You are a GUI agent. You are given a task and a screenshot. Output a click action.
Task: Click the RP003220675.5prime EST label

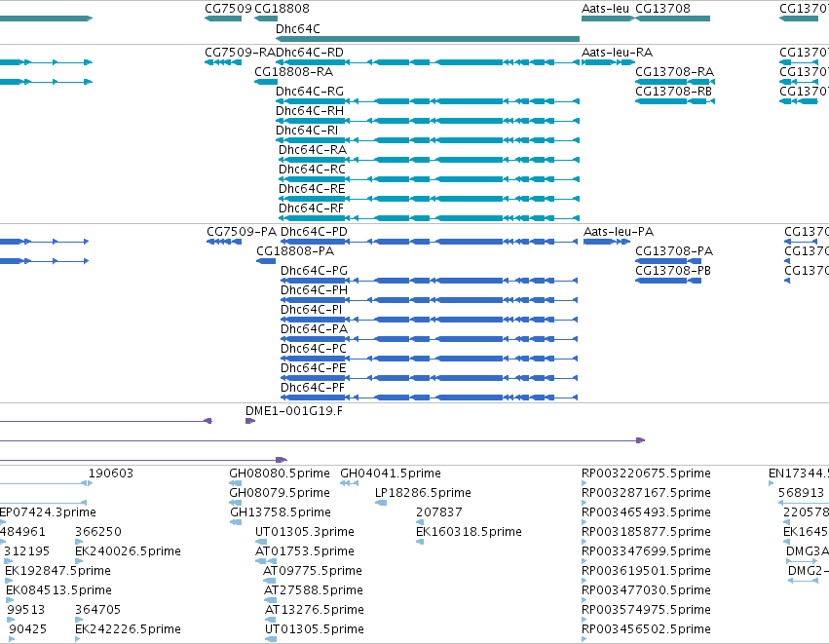646,474
